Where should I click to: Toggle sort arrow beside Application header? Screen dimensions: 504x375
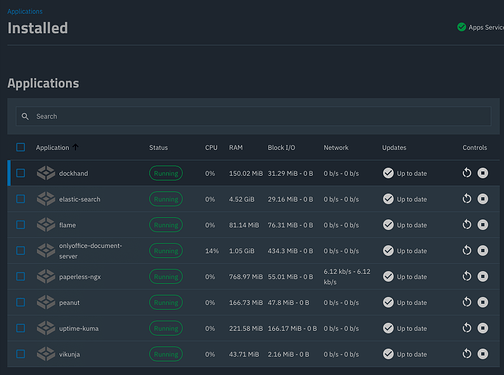tap(76, 147)
